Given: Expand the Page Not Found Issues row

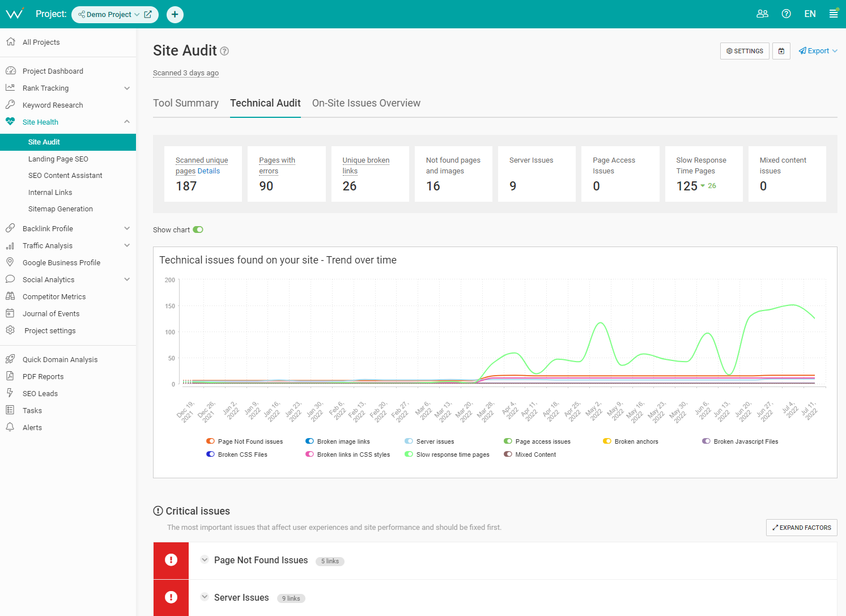Looking at the screenshot, I should point(205,560).
